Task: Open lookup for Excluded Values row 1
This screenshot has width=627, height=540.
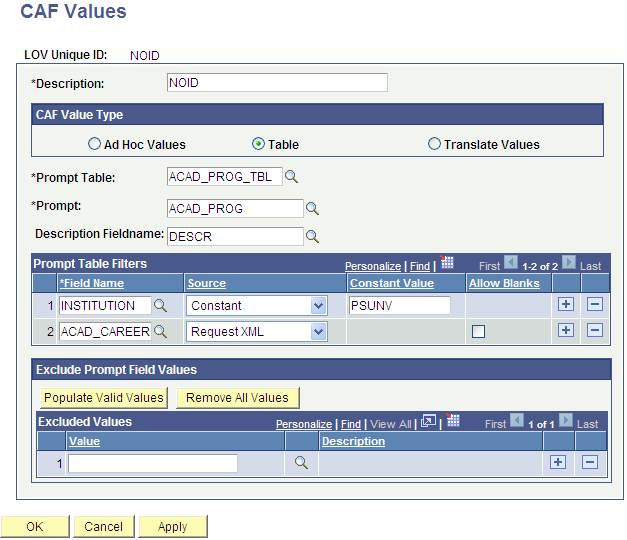Action: (301, 463)
